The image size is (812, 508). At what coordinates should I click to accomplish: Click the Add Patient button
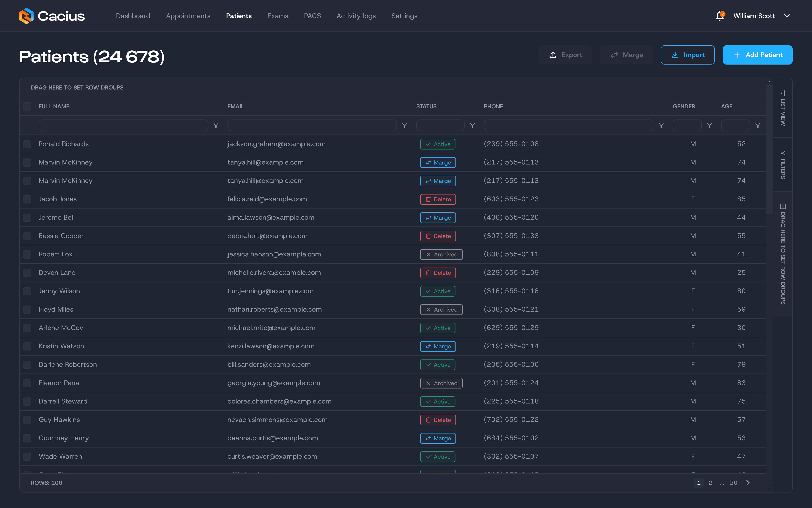(757, 55)
